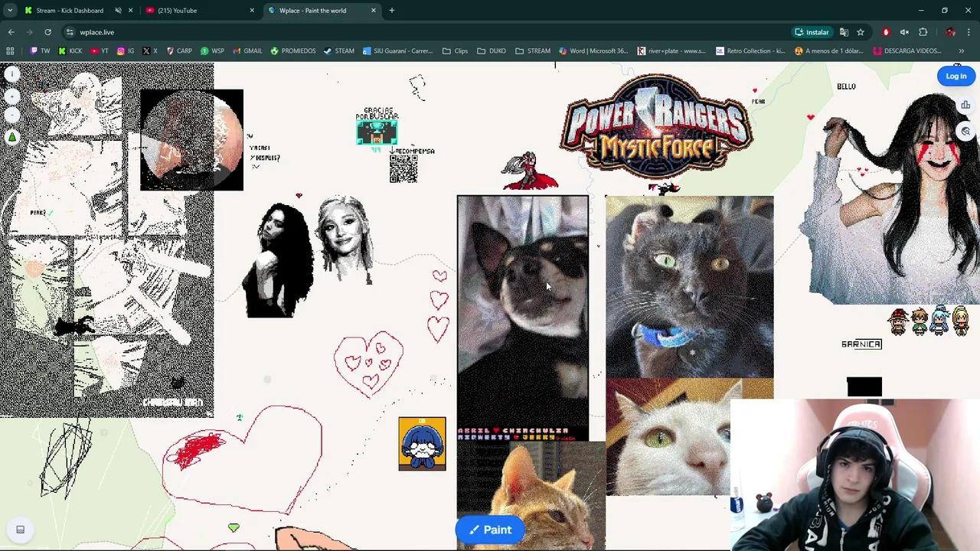Open the river+plate bookmark
The image size is (980, 551).
click(671, 51)
